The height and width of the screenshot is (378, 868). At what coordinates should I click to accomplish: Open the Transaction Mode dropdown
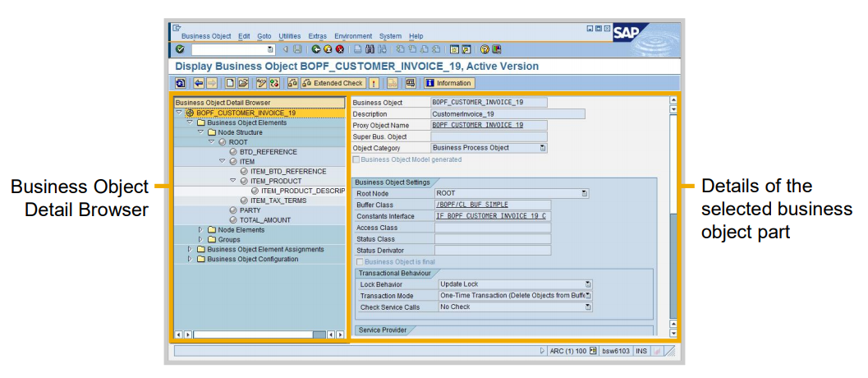588,296
